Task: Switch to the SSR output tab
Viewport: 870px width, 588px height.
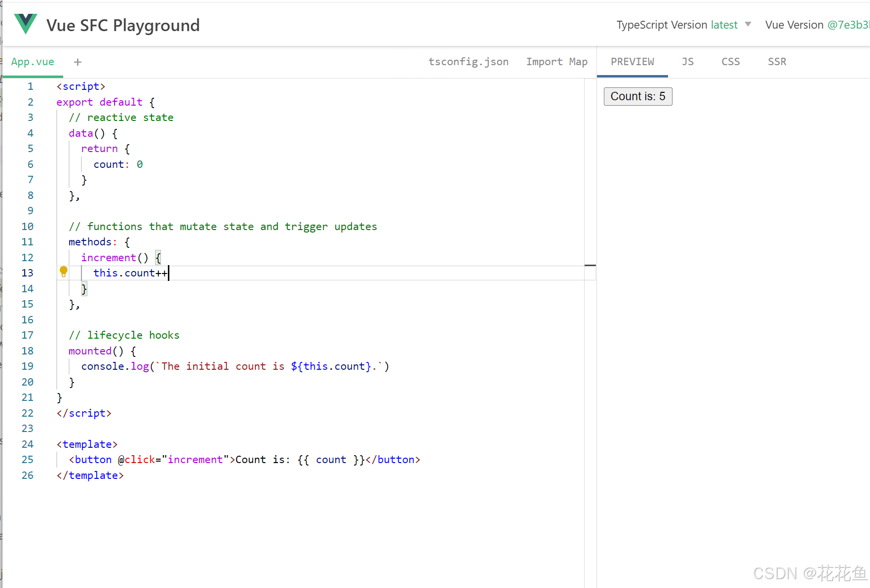Action: tap(777, 62)
